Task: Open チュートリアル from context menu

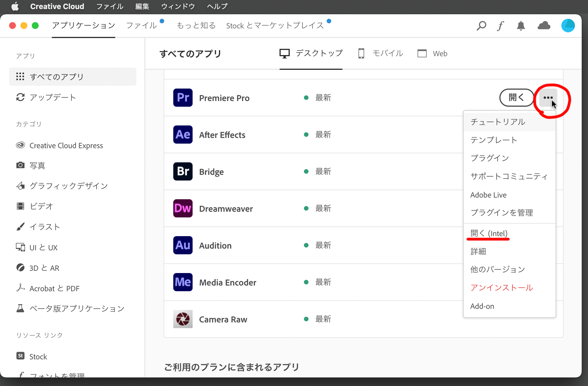Action: (x=498, y=122)
